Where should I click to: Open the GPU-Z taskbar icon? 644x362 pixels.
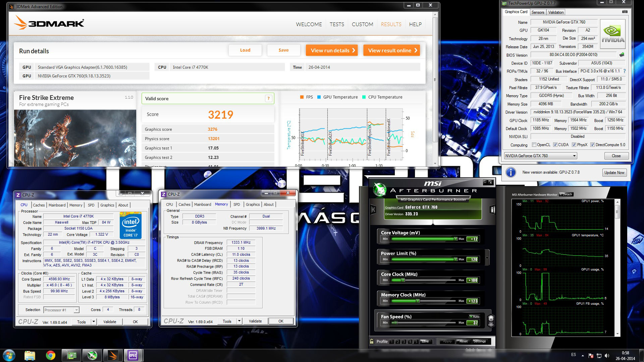71,355
